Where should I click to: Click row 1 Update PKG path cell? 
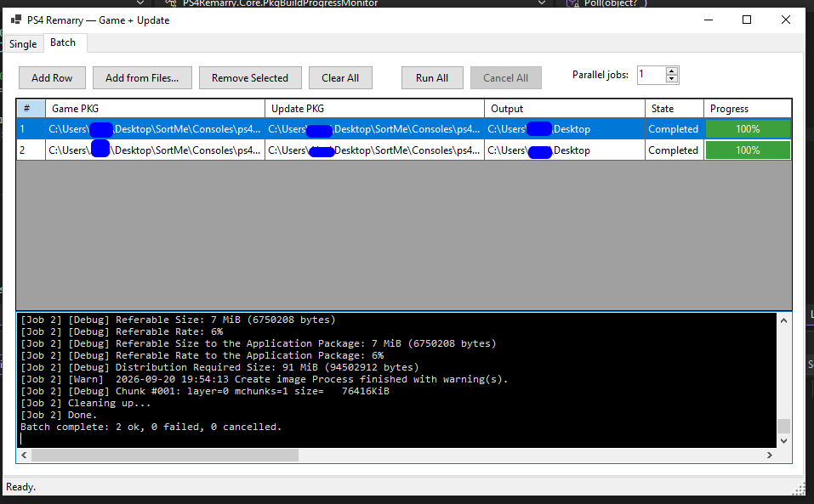tap(375, 129)
